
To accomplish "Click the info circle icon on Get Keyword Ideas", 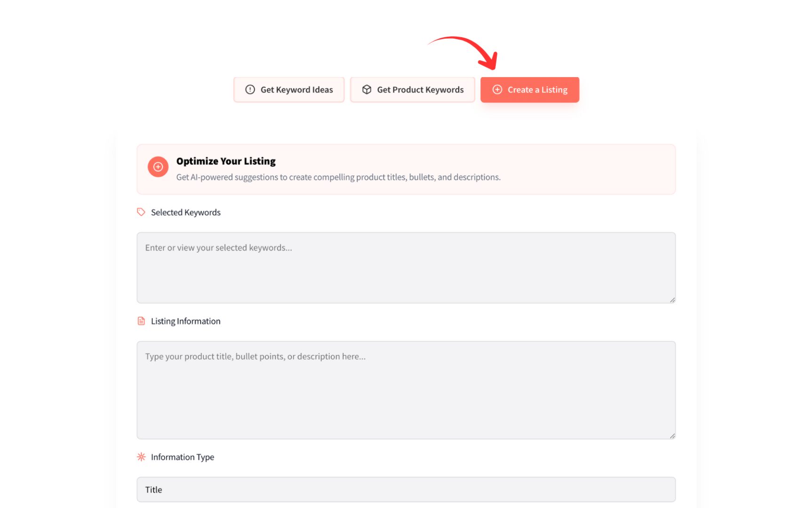I will [250, 89].
